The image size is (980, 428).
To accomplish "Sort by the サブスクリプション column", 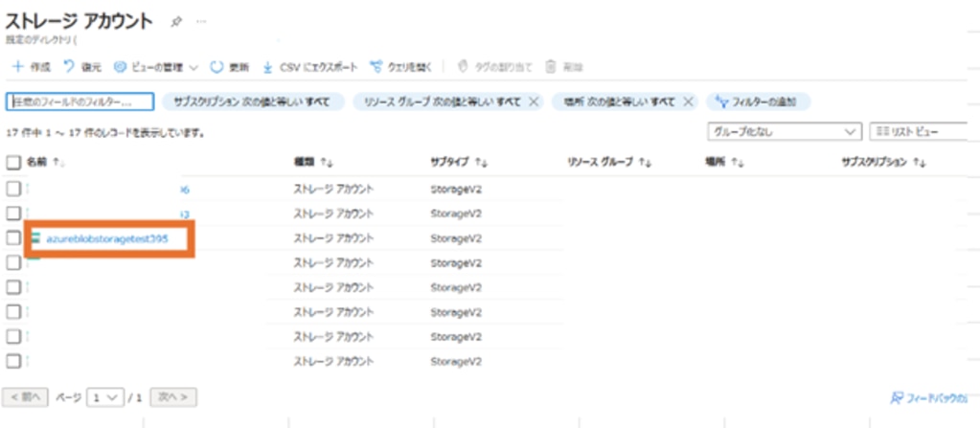I will 882,163.
